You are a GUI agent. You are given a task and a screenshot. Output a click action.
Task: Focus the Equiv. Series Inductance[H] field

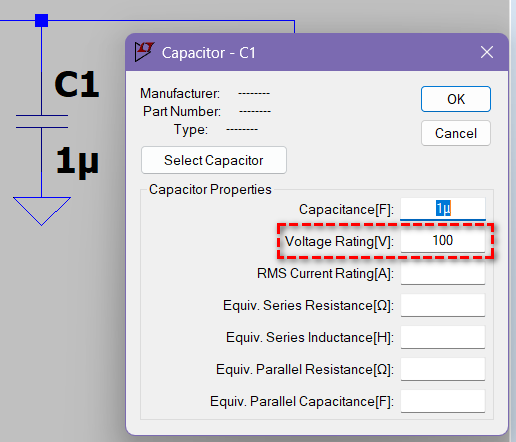click(443, 337)
